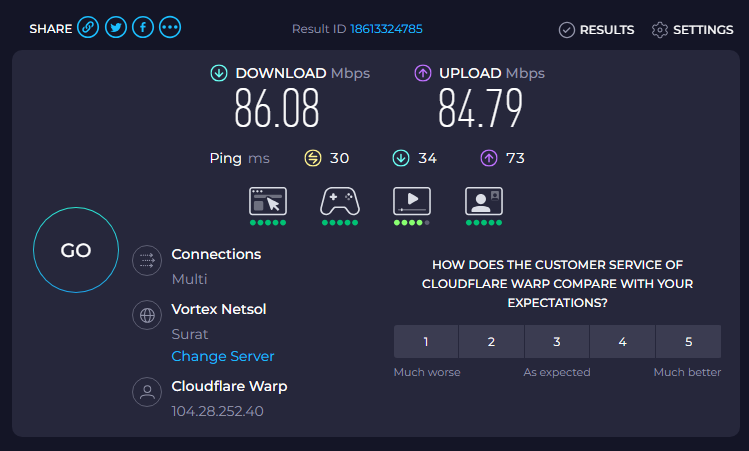
Task: Click the download latency icon
Action: pos(401,158)
